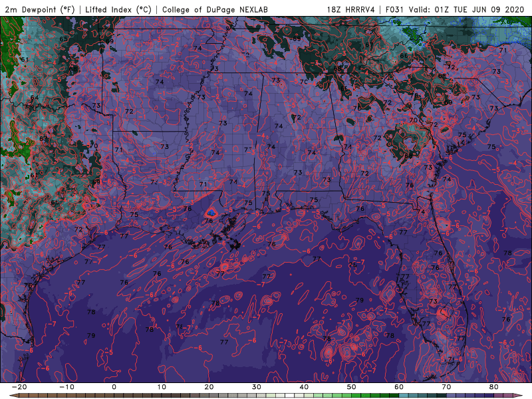Click the blue dewpoint minimum spot in Louisiana
The image size is (532, 399).
pos(211,213)
